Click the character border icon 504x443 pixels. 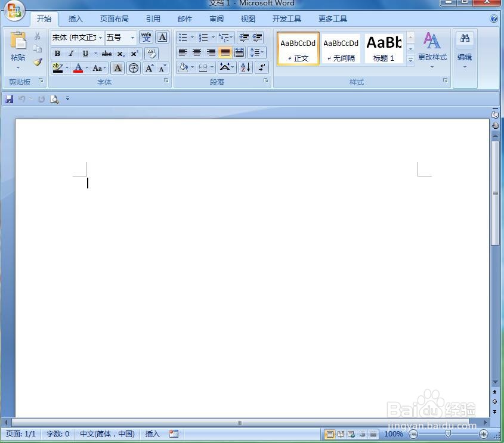pyautogui.click(x=163, y=38)
